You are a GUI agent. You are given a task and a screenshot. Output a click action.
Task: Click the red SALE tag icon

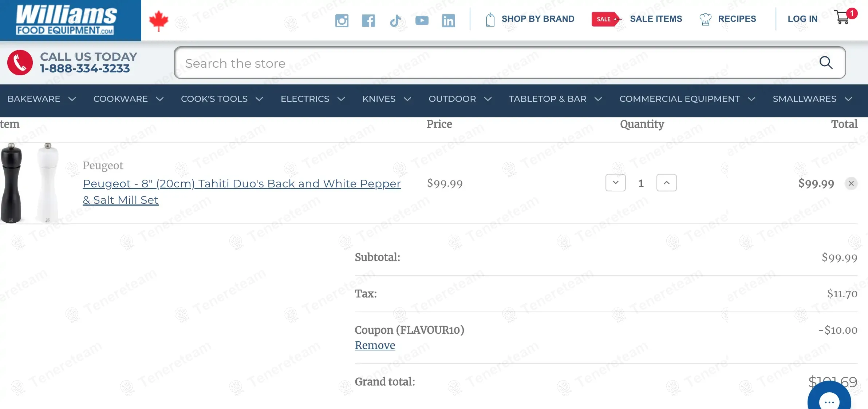(x=606, y=19)
